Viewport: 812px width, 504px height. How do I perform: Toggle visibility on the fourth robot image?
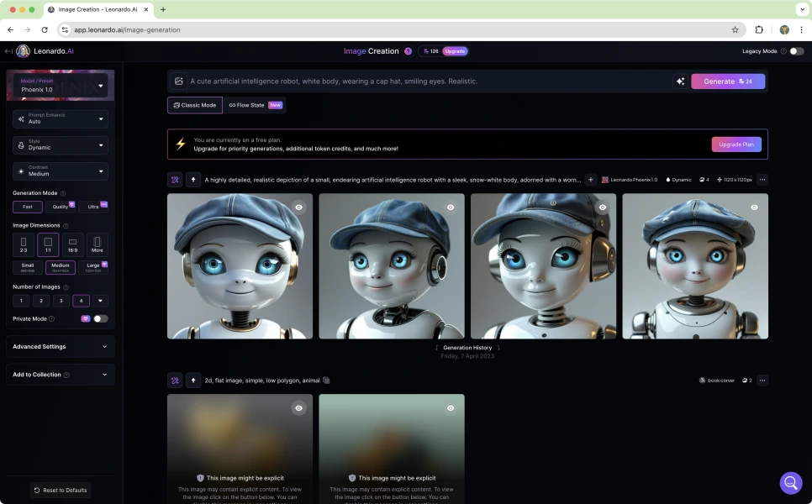[754, 207]
